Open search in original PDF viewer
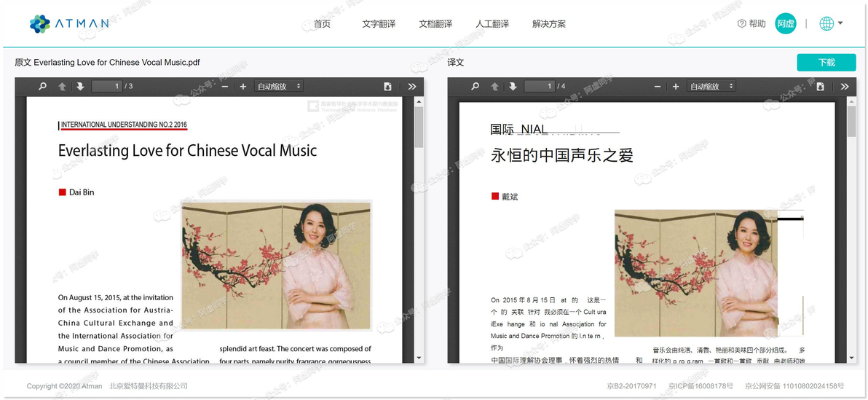868x400 pixels. point(42,87)
